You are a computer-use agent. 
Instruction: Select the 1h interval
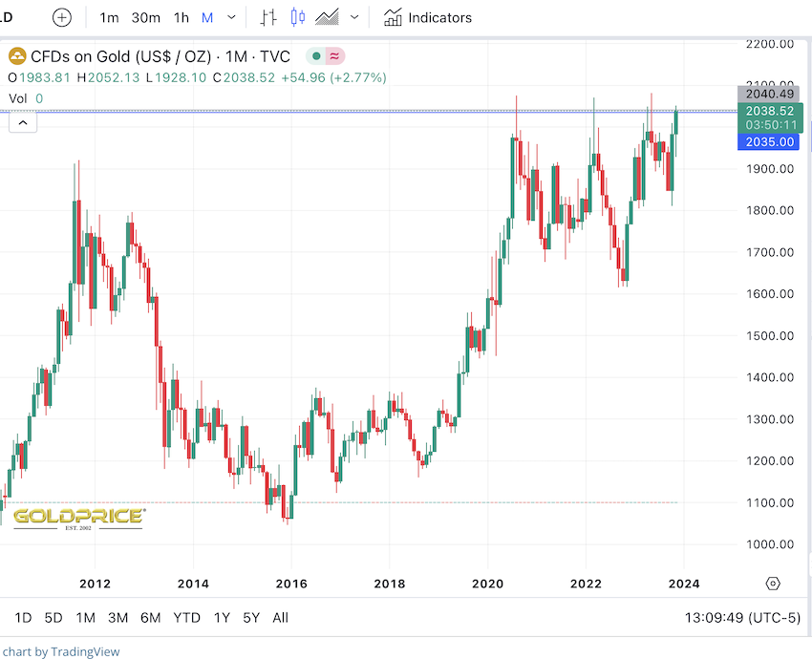182,17
